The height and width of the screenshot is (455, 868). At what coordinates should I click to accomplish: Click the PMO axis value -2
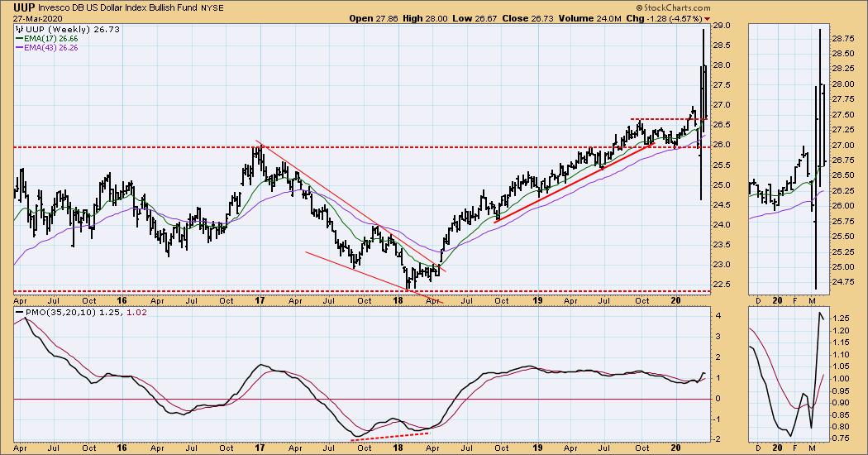718,439
